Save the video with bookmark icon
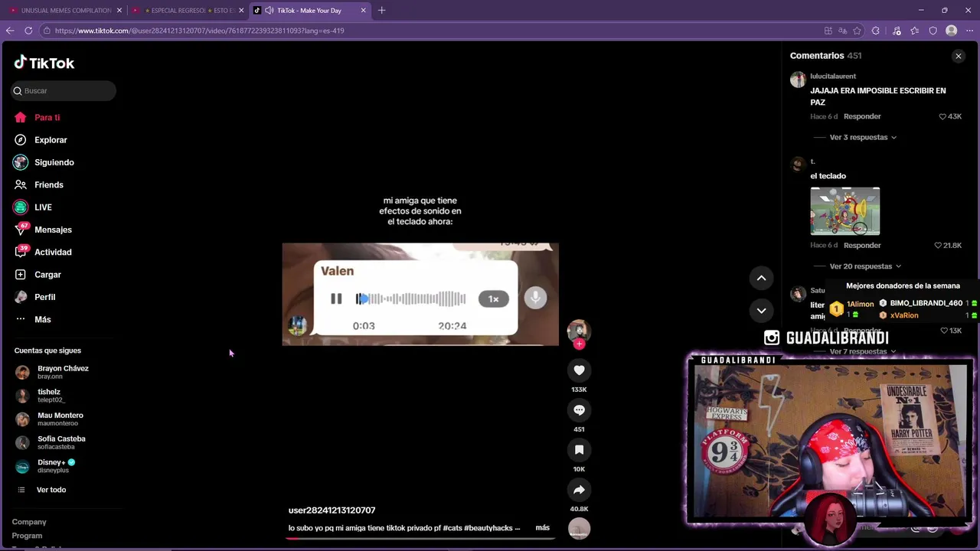980x551 pixels. [x=579, y=450]
